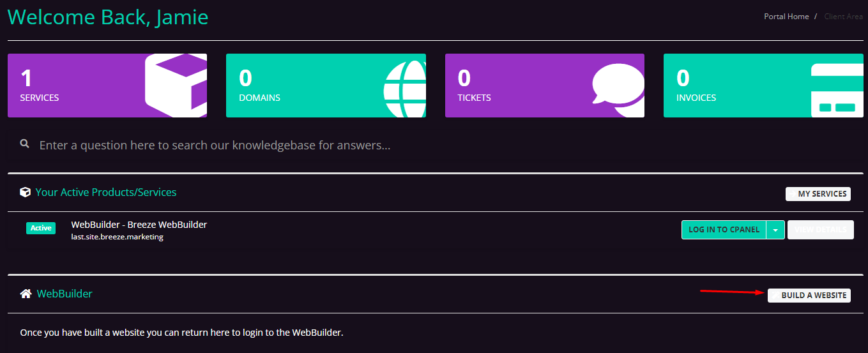
Task: Click the Services cube icon
Action: click(176, 86)
